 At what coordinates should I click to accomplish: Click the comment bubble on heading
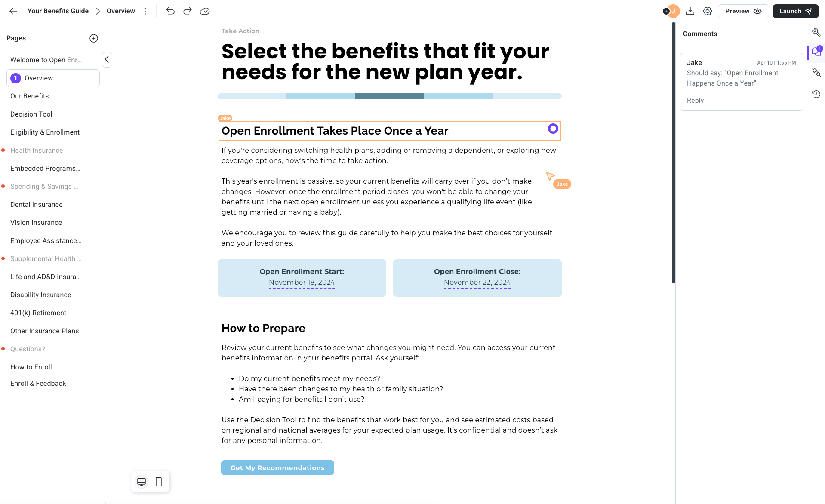click(553, 129)
